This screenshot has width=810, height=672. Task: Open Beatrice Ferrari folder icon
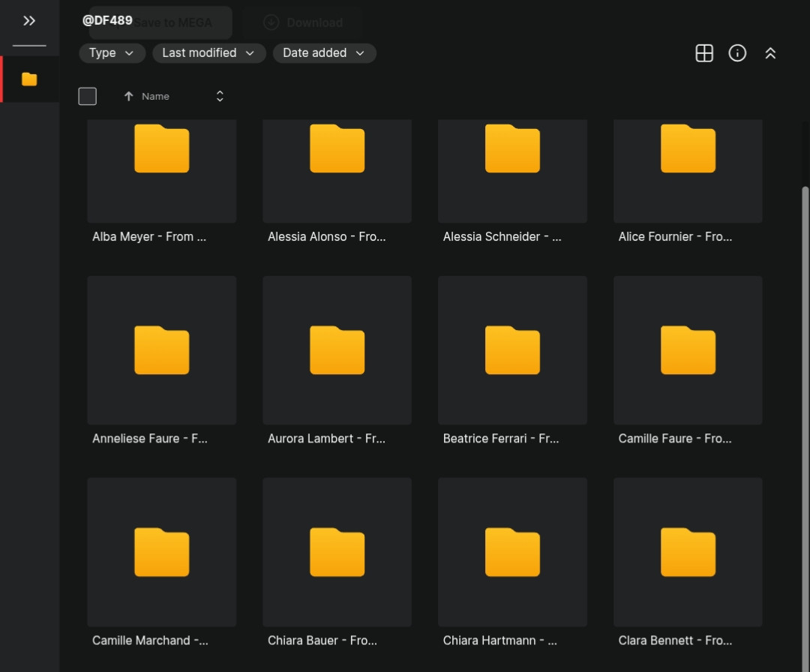click(x=512, y=350)
